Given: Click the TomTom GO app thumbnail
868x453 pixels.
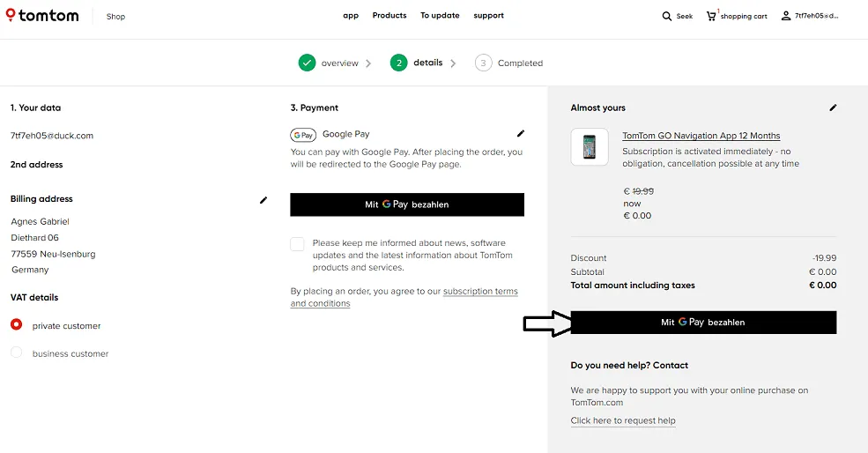Looking at the screenshot, I should click(590, 147).
